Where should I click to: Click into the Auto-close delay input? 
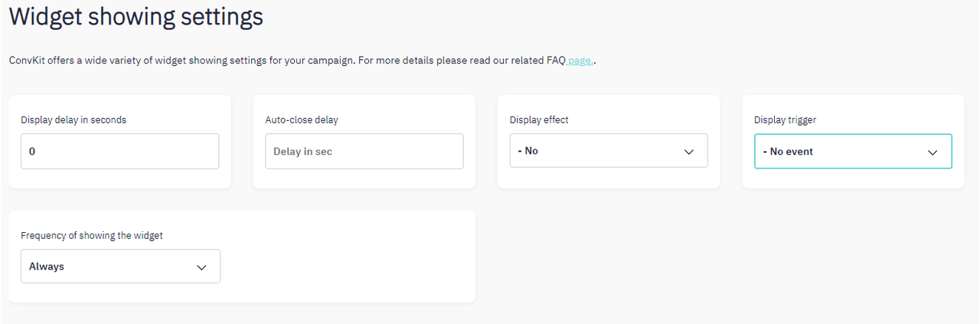364,152
